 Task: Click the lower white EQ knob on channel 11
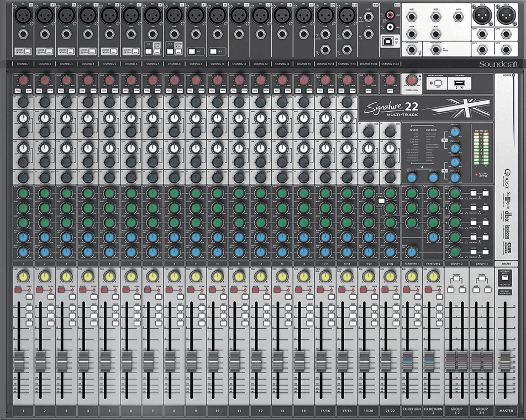pos(239,148)
